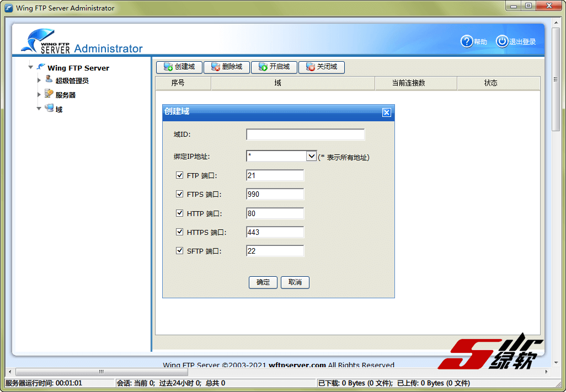Image resolution: width=566 pixels, height=392 pixels.
Task: Focus the 域ID text field
Action: click(305, 135)
